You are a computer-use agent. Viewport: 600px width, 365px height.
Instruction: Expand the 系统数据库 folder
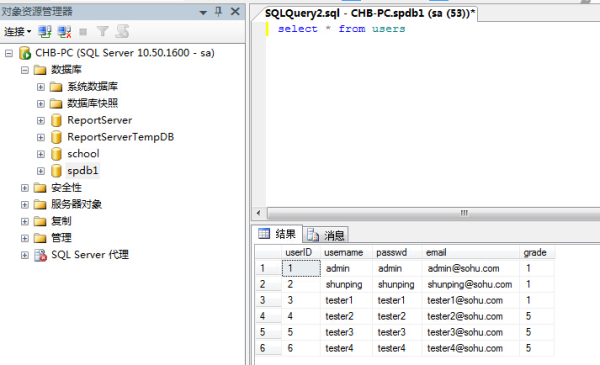41,87
